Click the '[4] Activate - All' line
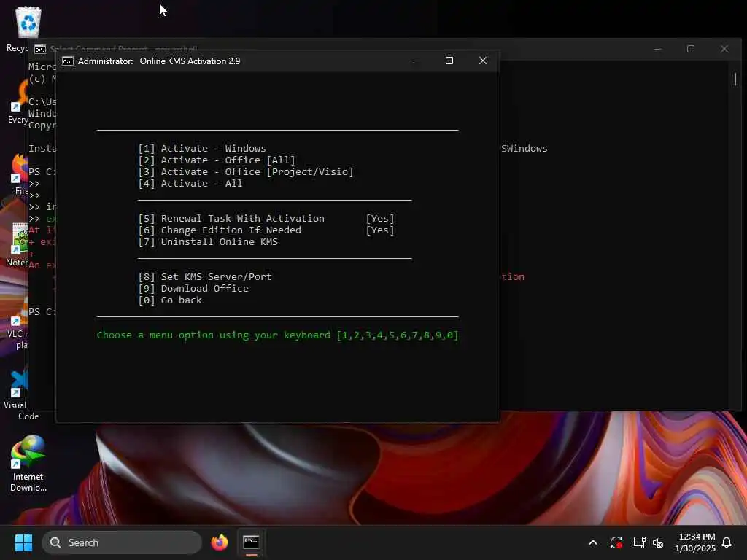Screen dimensions: 747x560 pyautogui.click(x=190, y=184)
